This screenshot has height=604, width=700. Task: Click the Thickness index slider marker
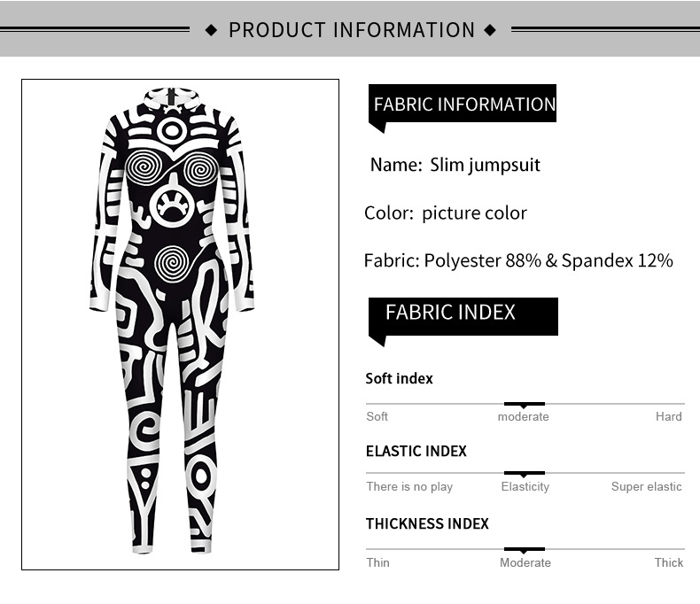524,550
